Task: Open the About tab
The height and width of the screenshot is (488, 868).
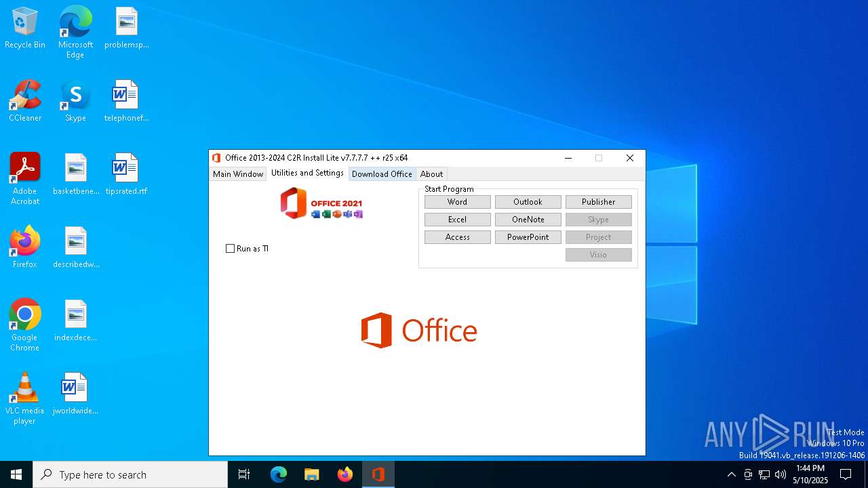Action: click(x=431, y=174)
